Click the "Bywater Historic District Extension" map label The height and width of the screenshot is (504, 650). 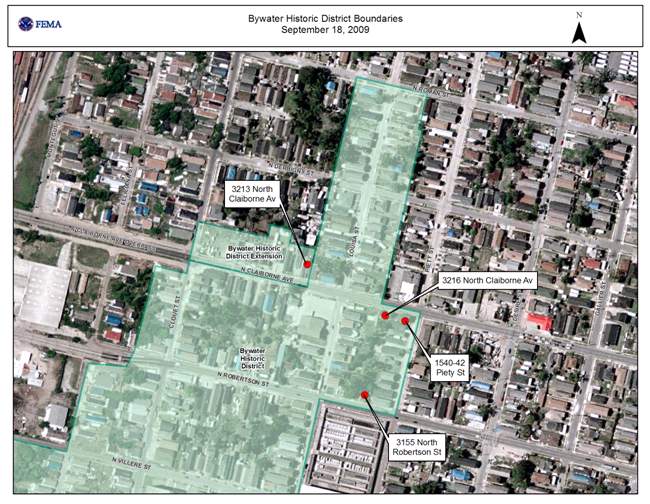point(254,252)
